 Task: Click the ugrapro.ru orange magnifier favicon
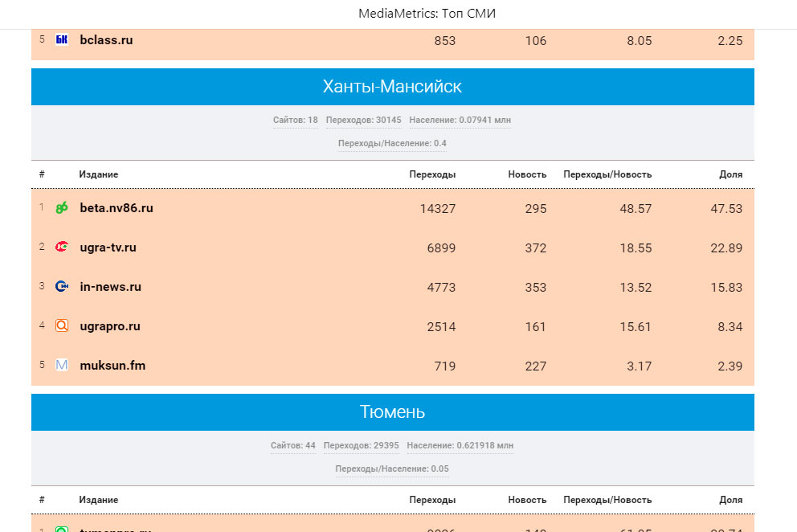pyautogui.click(x=62, y=326)
